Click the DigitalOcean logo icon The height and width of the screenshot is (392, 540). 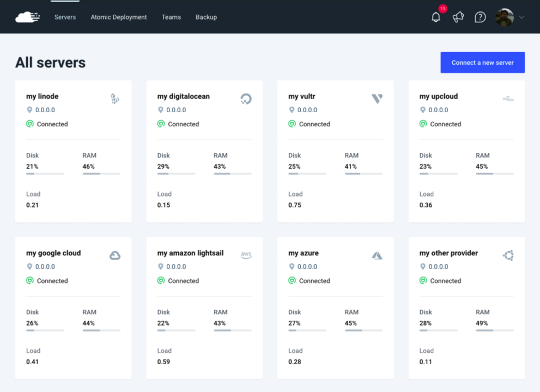coord(246,99)
